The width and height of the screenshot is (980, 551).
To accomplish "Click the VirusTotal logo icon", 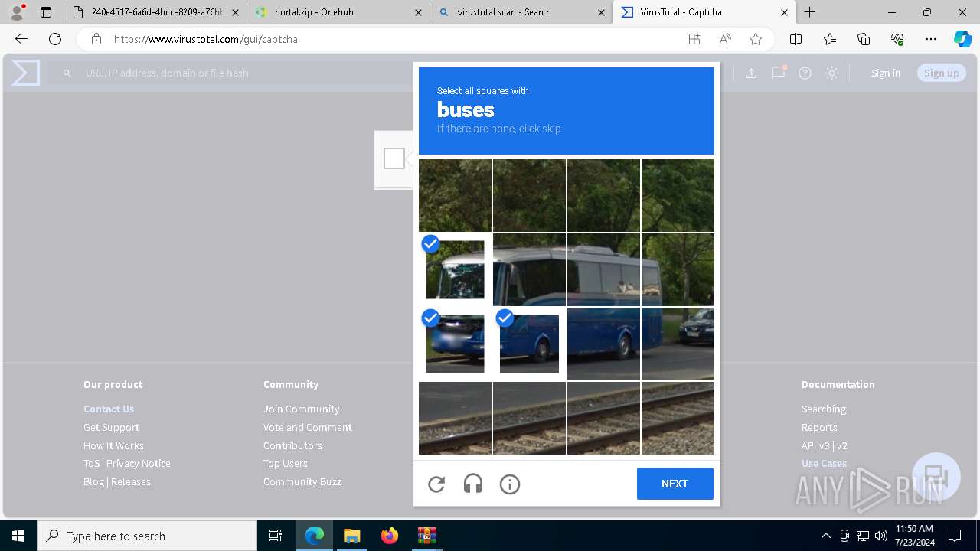I will [25, 73].
